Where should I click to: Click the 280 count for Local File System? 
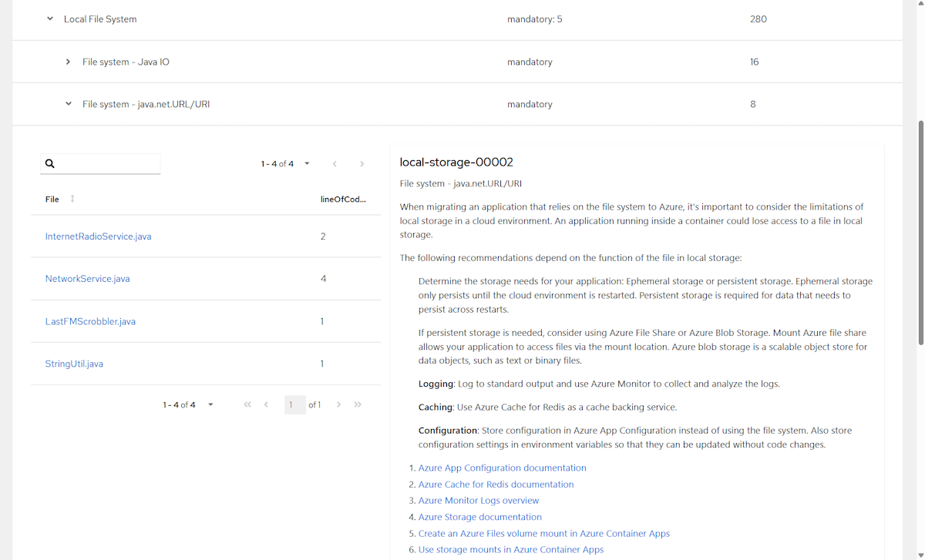[x=758, y=19]
